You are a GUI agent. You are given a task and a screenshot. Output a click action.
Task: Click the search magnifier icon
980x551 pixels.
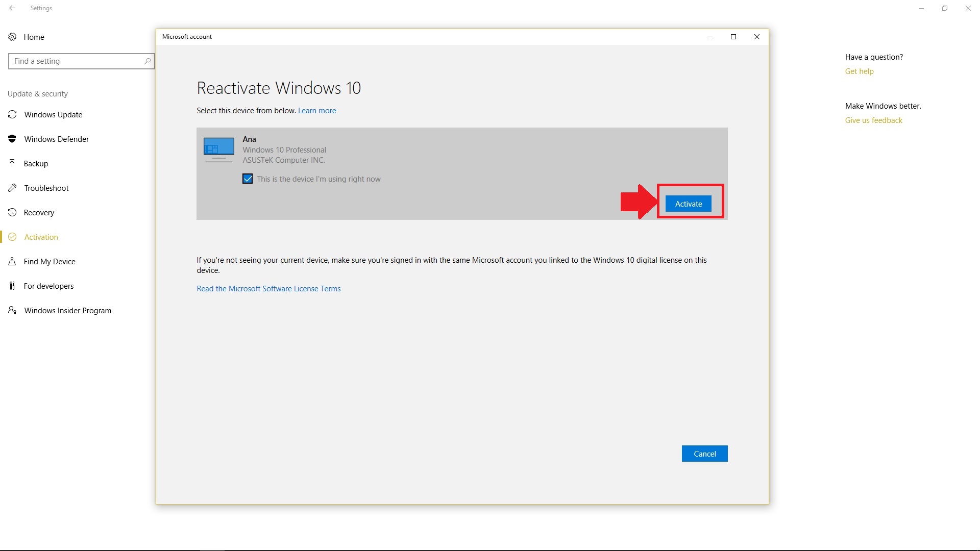coord(148,61)
